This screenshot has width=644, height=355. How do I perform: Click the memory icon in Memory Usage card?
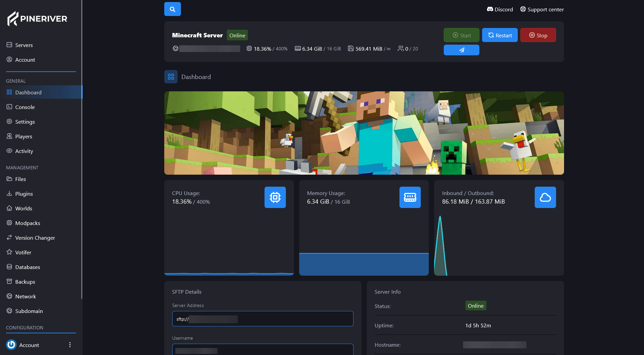click(x=410, y=197)
